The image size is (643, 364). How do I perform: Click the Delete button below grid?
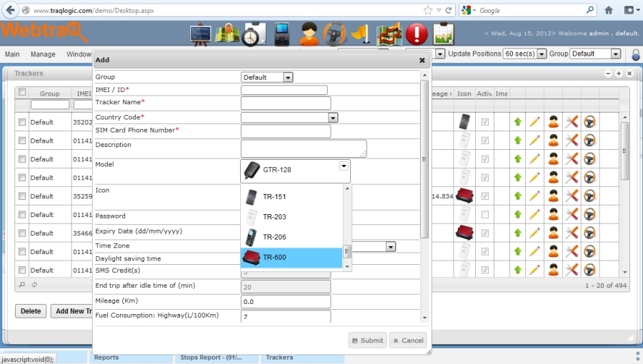coord(31,311)
